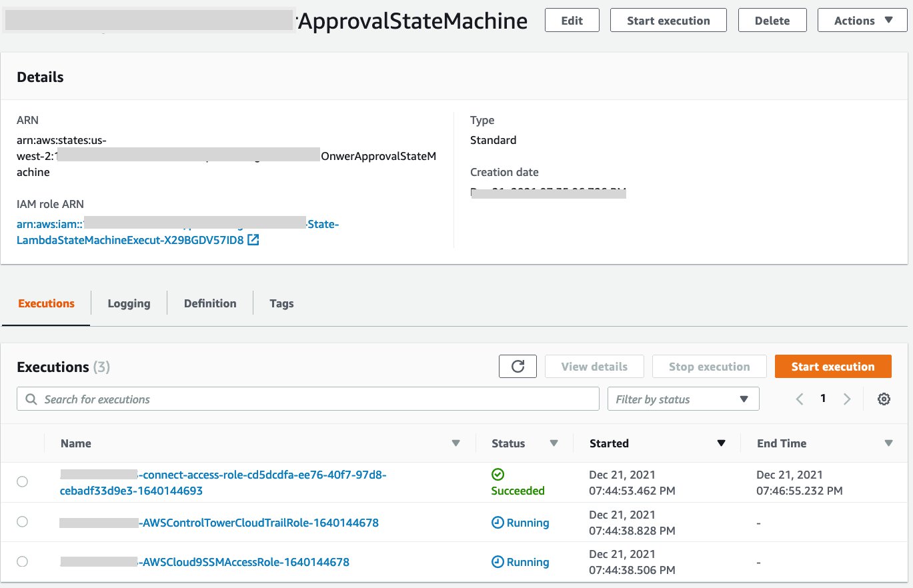Click the Creation date label
The height and width of the screenshot is (588, 913).
504,172
